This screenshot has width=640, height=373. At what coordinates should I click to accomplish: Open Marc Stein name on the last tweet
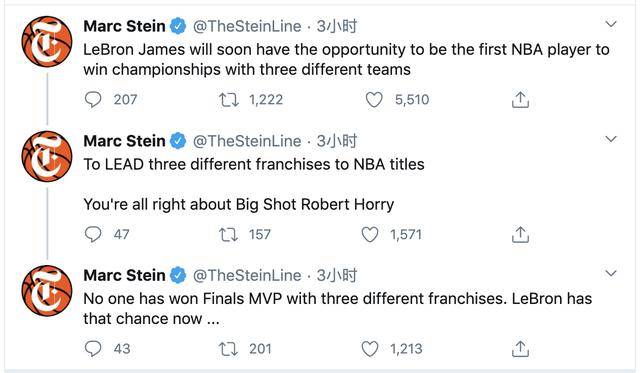pyautogui.click(x=124, y=275)
